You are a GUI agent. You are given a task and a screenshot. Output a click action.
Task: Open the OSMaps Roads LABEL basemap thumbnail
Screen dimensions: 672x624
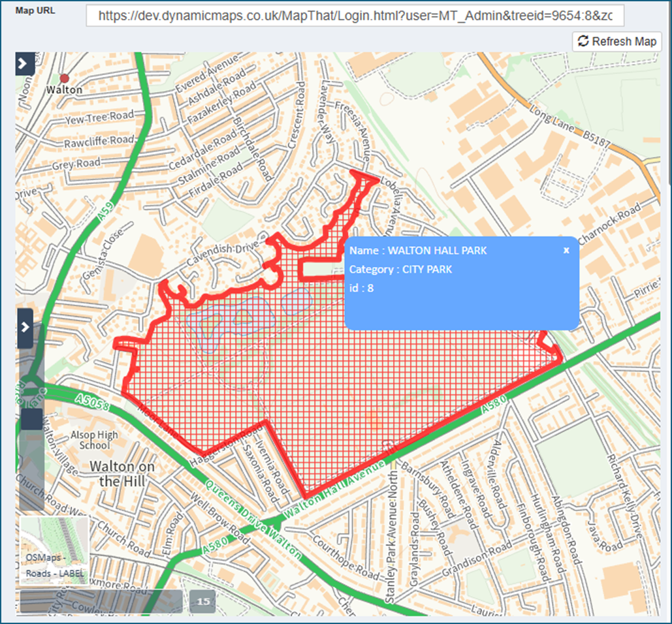(54, 551)
